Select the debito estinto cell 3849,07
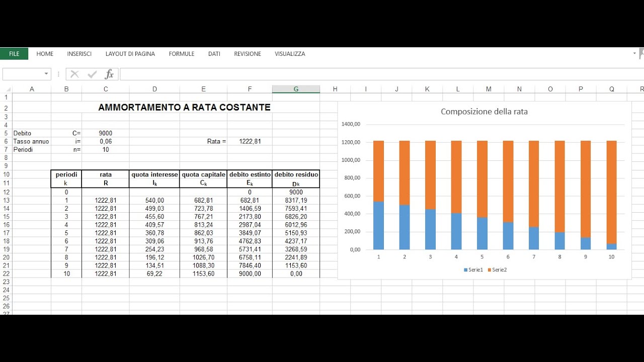This screenshot has width=644, height=362. pos(250,233)
